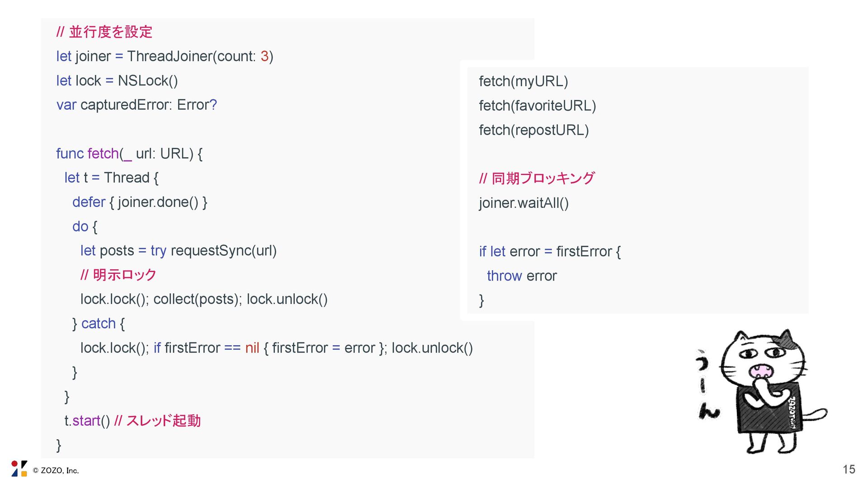Click the let lock = NSLock() line
The image size is (868, 488).
[117, 81]
